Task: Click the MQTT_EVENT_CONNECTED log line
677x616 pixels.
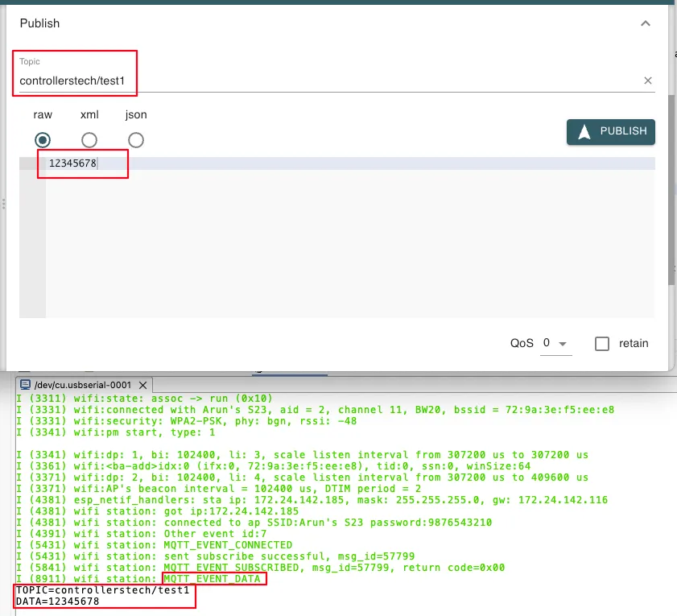Action: (154, 544)
